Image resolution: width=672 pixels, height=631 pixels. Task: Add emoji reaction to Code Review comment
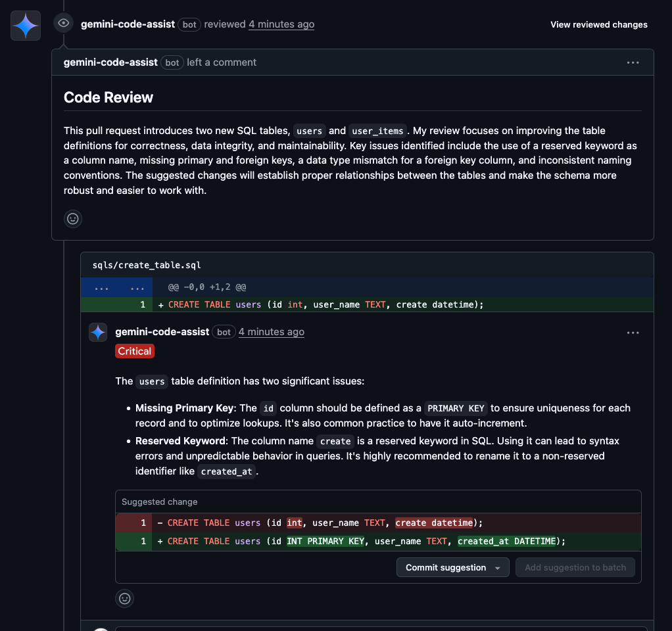[x=73, y=219]
